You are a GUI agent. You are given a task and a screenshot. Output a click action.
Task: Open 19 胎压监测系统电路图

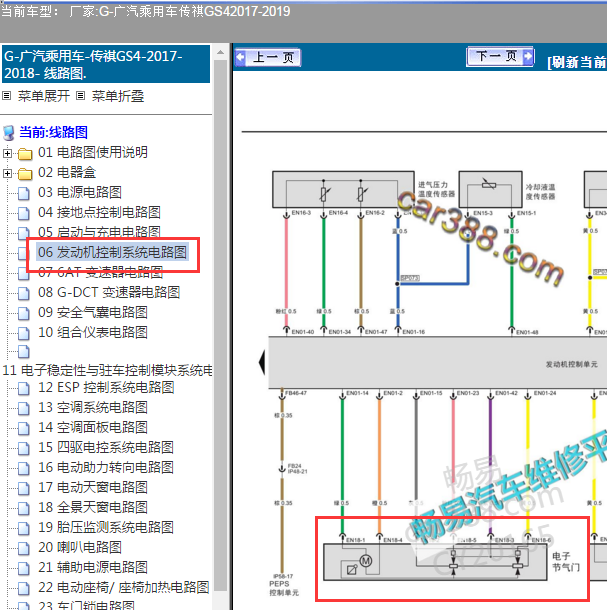click(x=106, y=528)
